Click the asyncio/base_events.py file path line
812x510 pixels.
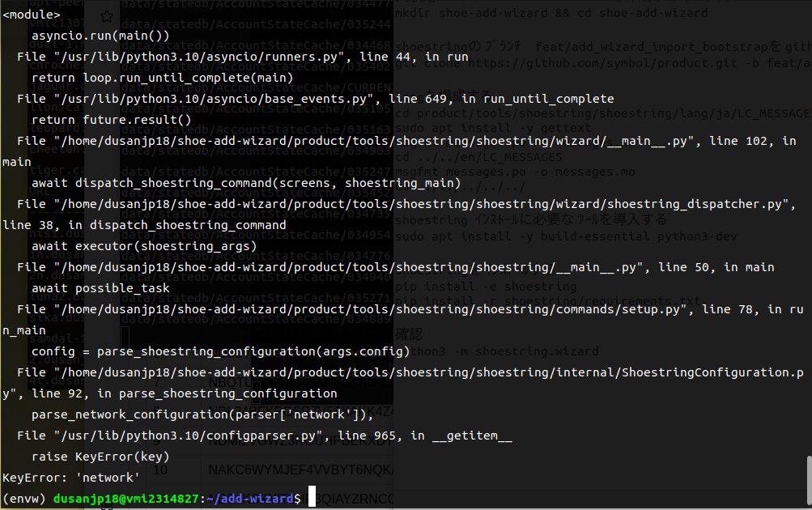(316, 99)
